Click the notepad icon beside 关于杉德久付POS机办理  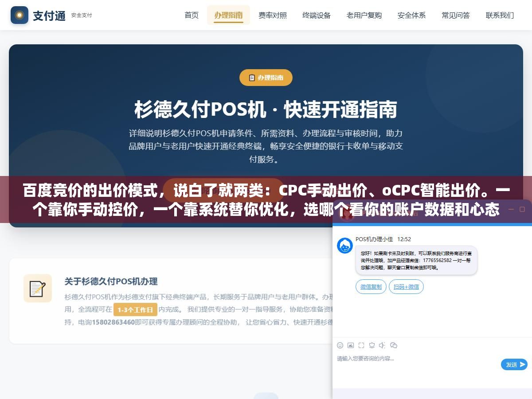[x=38, y=289]
